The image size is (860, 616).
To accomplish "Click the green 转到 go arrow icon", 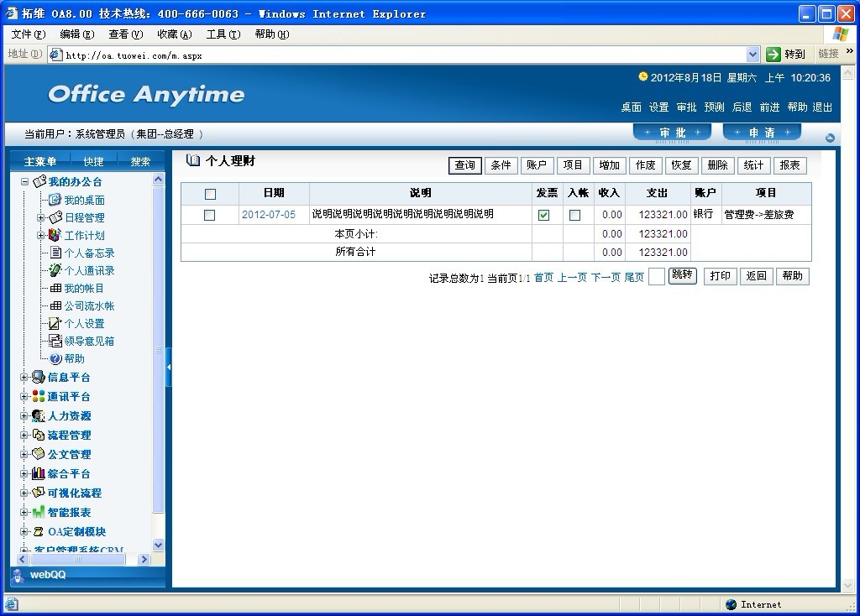I will [773, 54].
